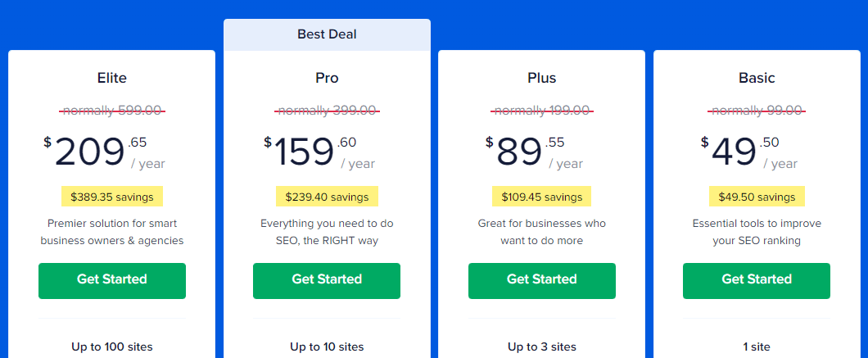Click the $109.45 savings badge
Screen dimensions: 868x358
pos(541,197)
